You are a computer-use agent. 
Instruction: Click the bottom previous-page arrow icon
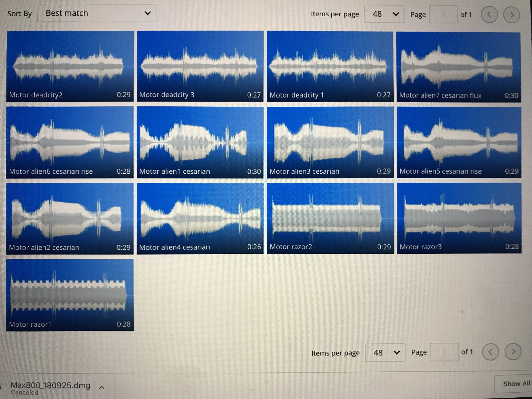(490, 352)
